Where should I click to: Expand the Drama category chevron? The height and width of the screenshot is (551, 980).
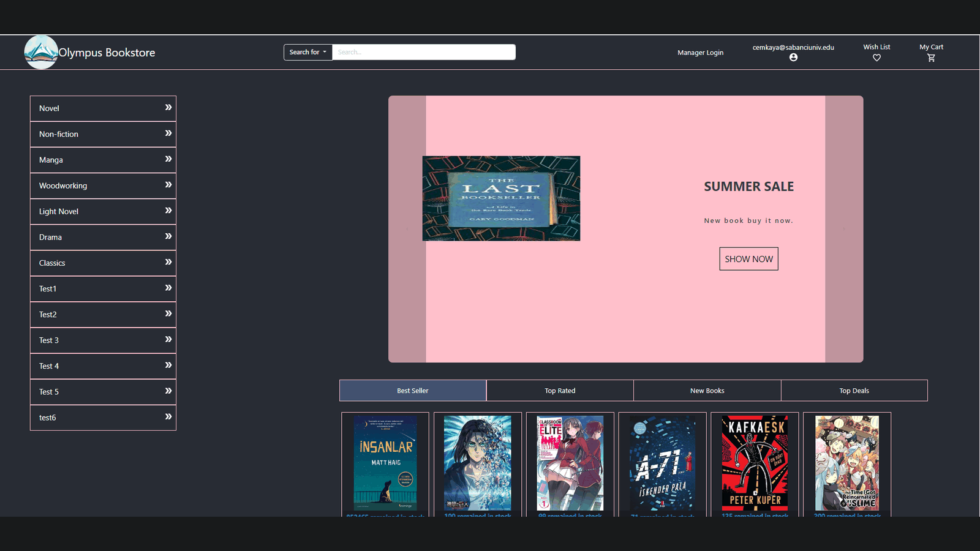point(168,236)
